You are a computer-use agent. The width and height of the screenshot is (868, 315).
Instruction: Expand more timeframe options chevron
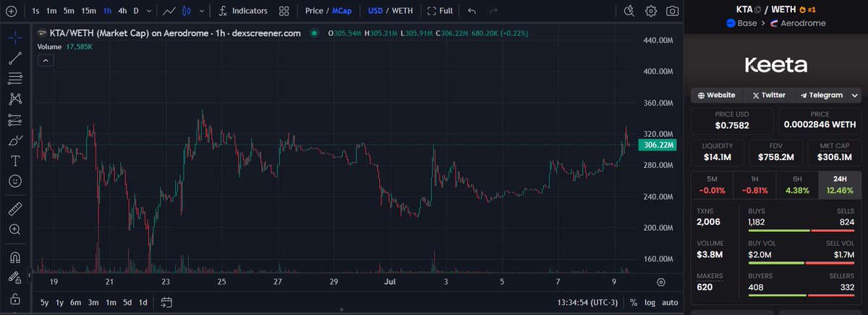coord(149,11)
